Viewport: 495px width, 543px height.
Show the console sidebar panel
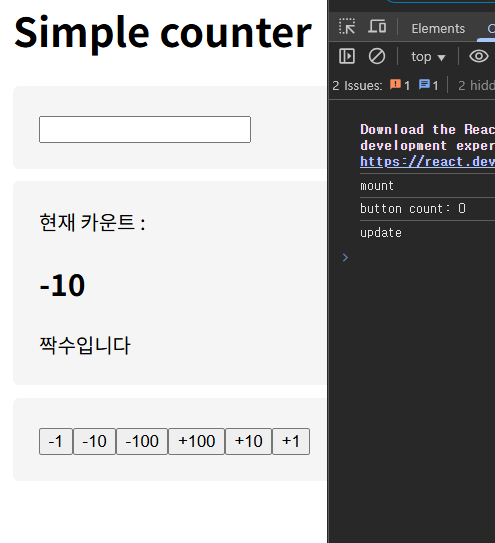(347, 56)
